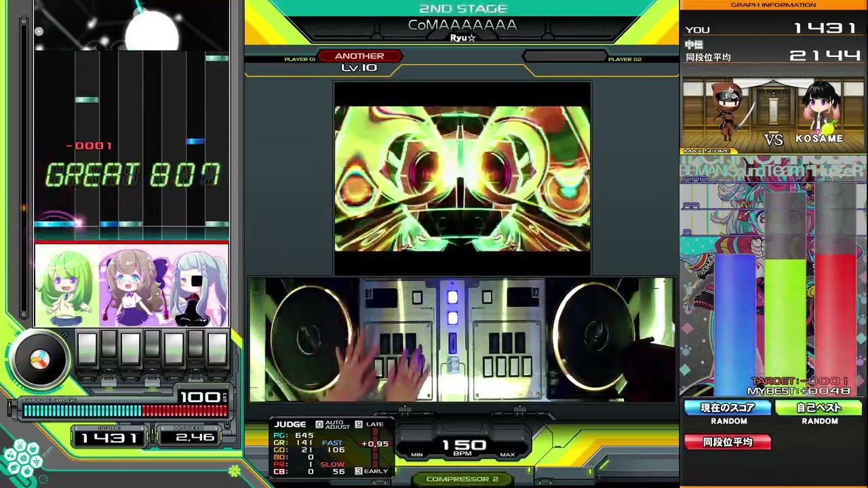Tap the seventh, rightmost white key

click(x=217, y=350)
